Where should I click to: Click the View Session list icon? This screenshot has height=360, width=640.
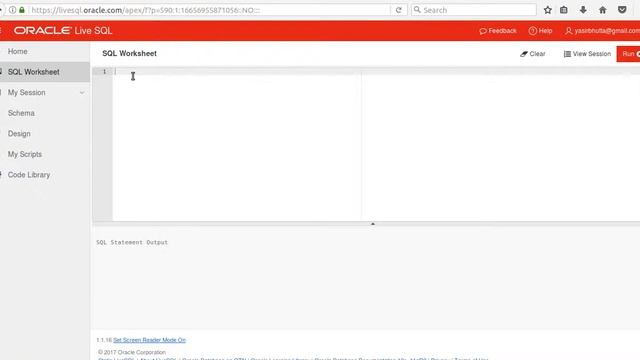pyautogui.click(x=567, y=54)
